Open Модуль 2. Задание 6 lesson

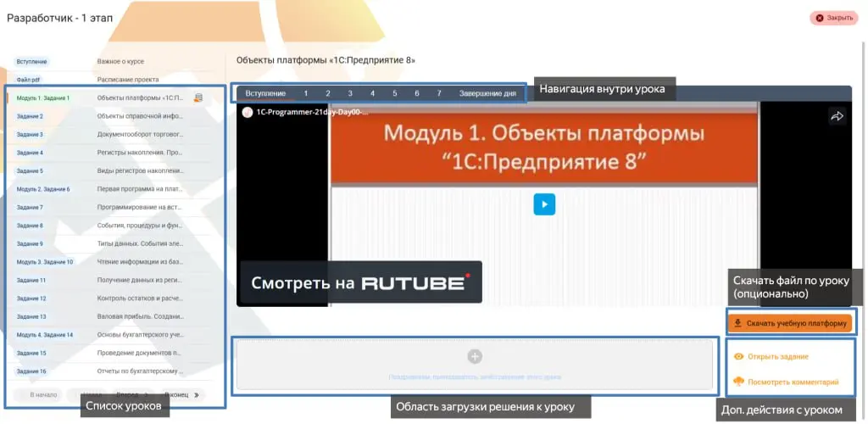click(x=43, y=189)
